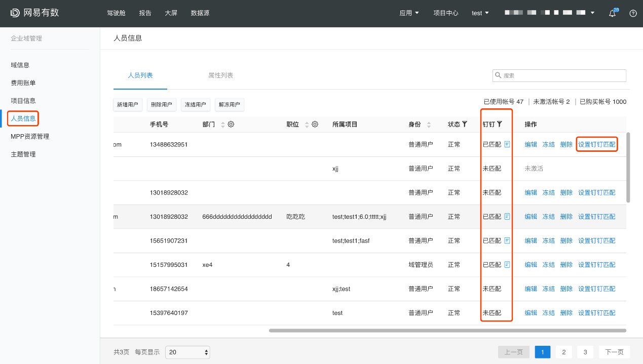The width and height of the screenshot is (643, 364).
Task: Go to page 3
Action: [585, 352]
